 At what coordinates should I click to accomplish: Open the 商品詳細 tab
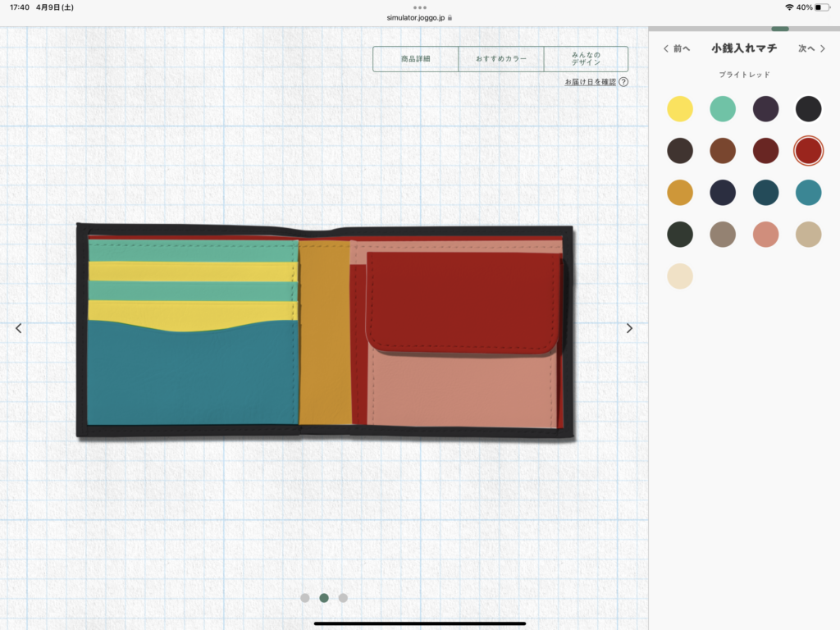tap(416, 59)
